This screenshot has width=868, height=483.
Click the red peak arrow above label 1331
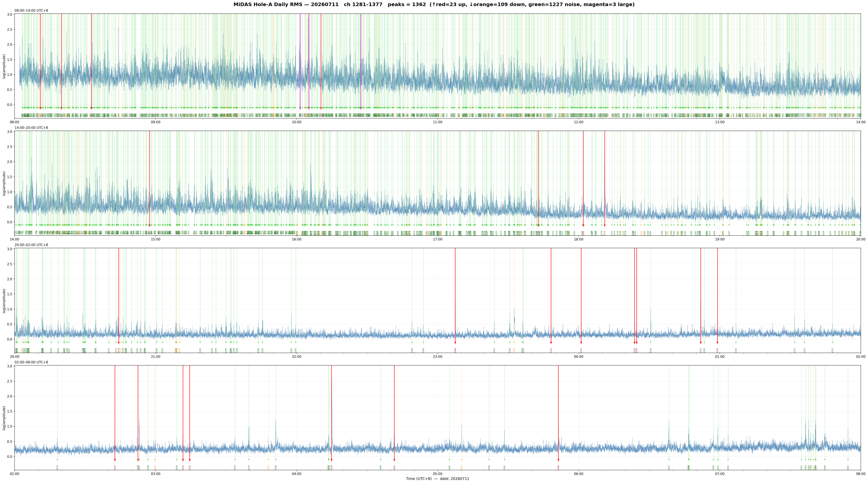pos(183,459)
